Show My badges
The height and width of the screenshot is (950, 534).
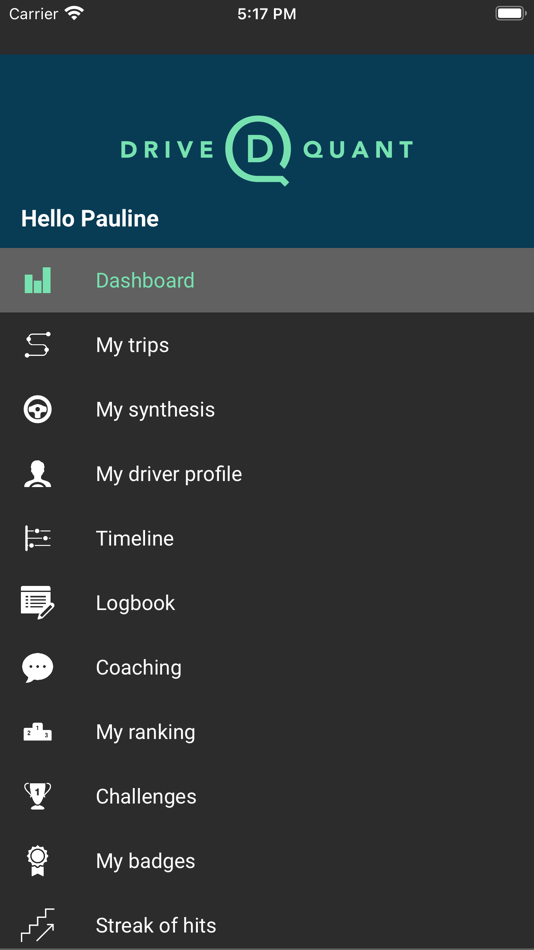[x=267, y=861]
